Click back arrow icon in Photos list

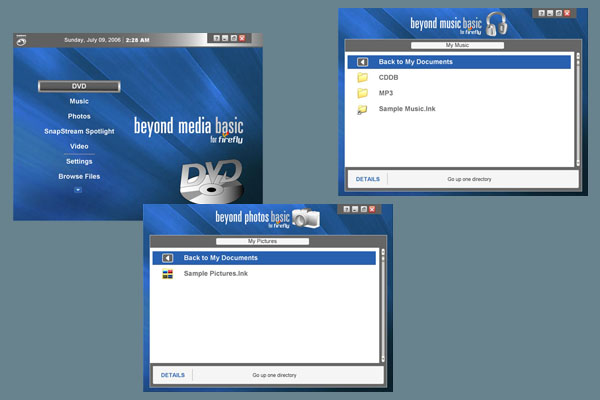point(167,258)
